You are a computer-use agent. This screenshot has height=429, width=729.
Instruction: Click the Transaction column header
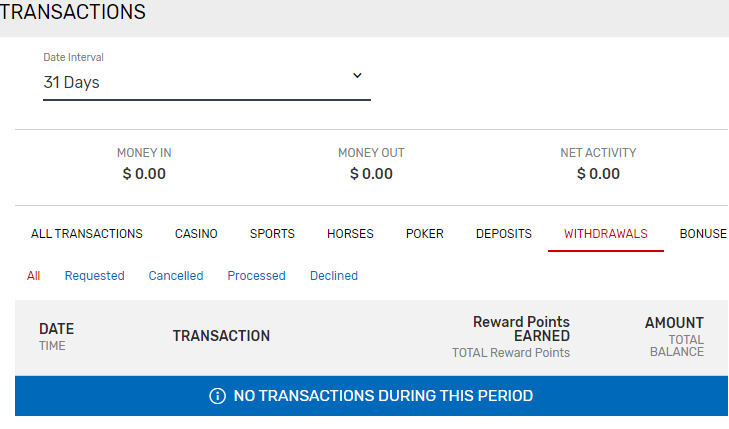[221, 336]
